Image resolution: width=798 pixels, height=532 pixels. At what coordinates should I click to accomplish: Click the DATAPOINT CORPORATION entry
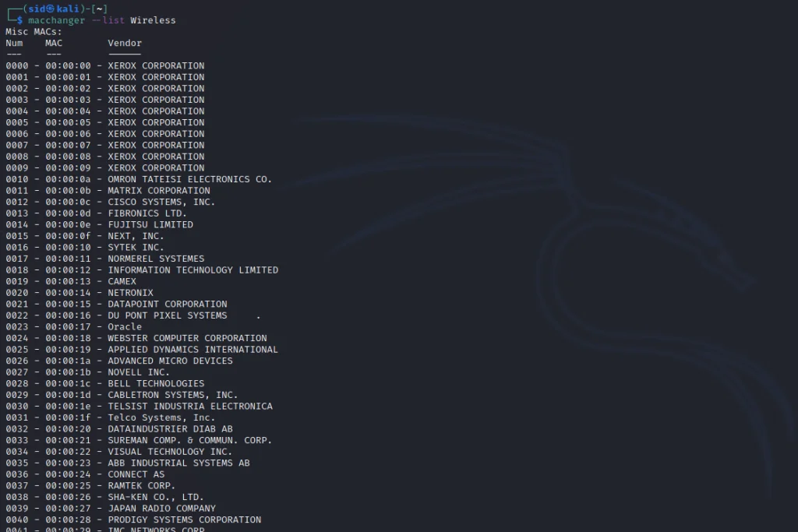tap(168, 304)
